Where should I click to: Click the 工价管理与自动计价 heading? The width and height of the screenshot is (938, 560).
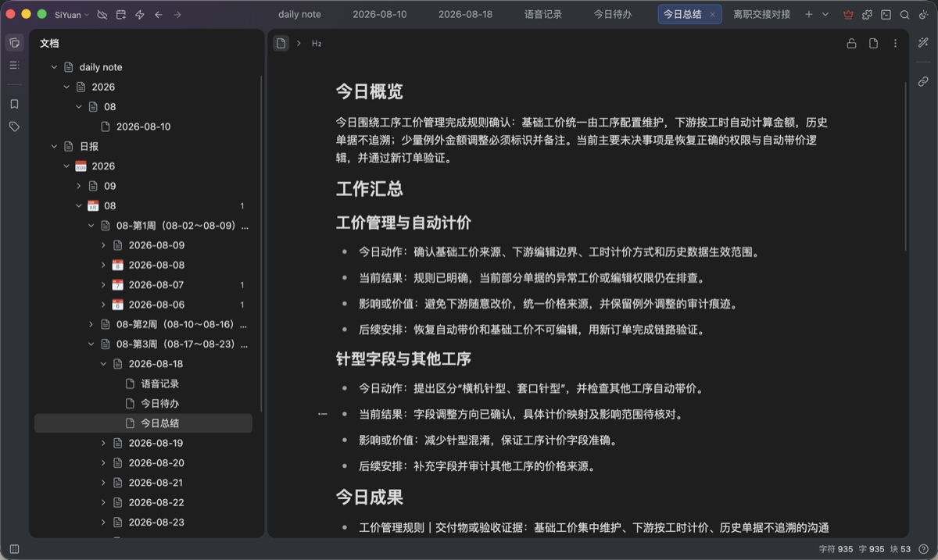click(403, 223)
